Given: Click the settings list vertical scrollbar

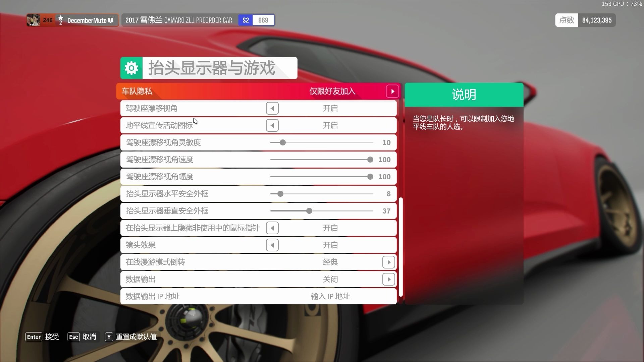Looking at the screenshot, I should (401, 247).
